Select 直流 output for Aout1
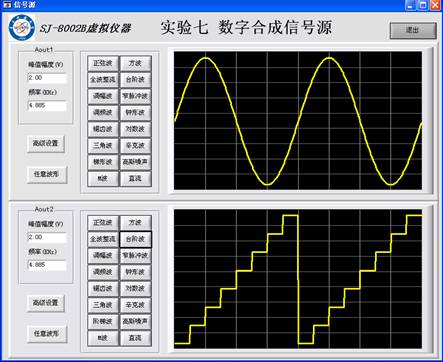443x362 pixels. (x=135, y=179)
